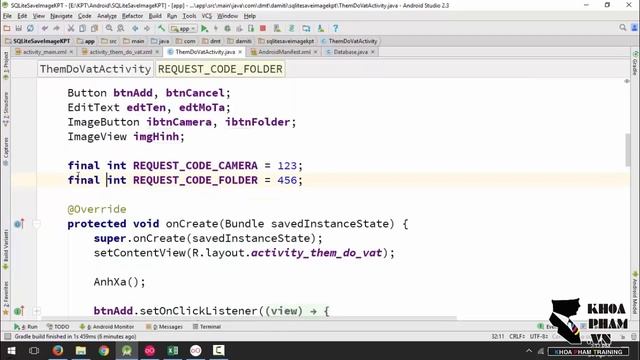The width and height of the screenshot is (640, 360).
Task: Click the Undo arrow icon
Action: coord(45,28)
